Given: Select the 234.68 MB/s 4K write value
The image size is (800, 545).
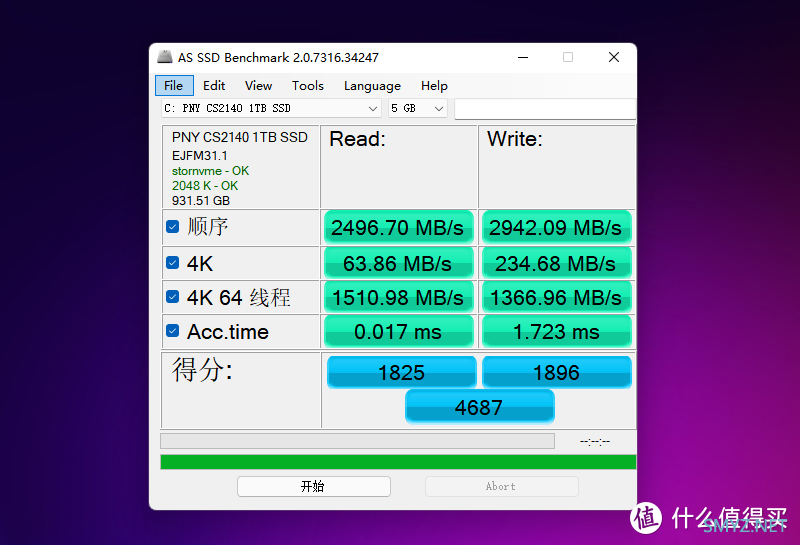Looking at the screenshot, I should tap(556, 263).
